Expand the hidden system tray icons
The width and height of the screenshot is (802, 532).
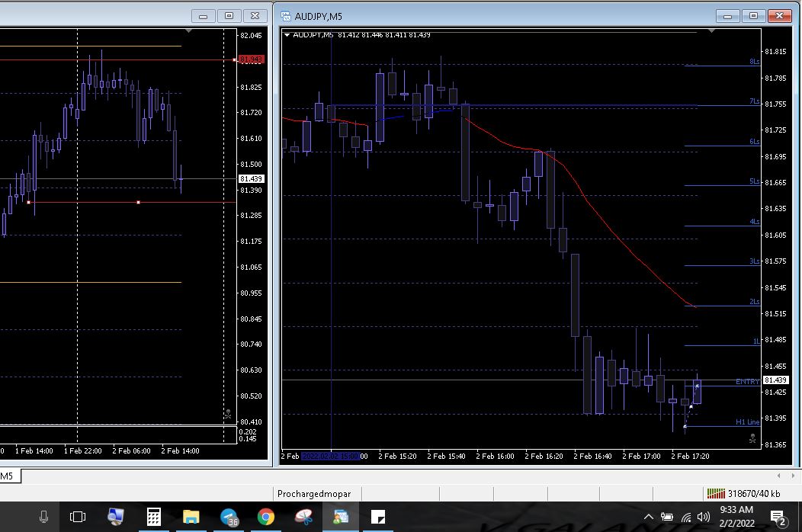click(x=649, y=517)
